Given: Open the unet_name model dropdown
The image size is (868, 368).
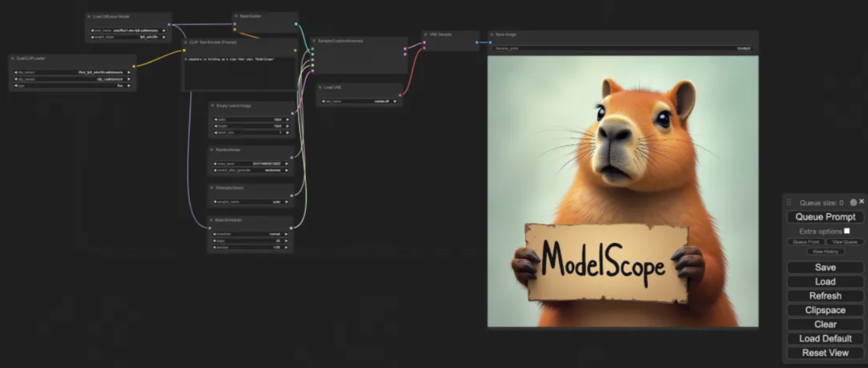Looking at the screenshot, I should pos(128,30).
